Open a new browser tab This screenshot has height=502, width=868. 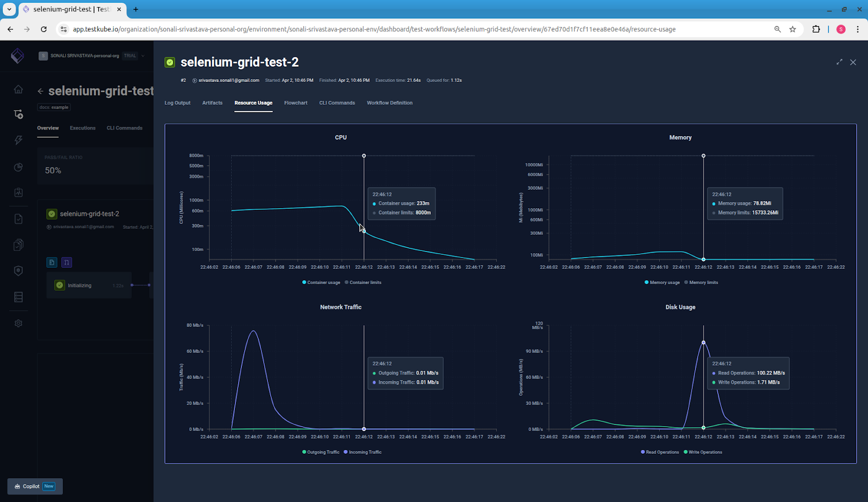coord(136,9)
